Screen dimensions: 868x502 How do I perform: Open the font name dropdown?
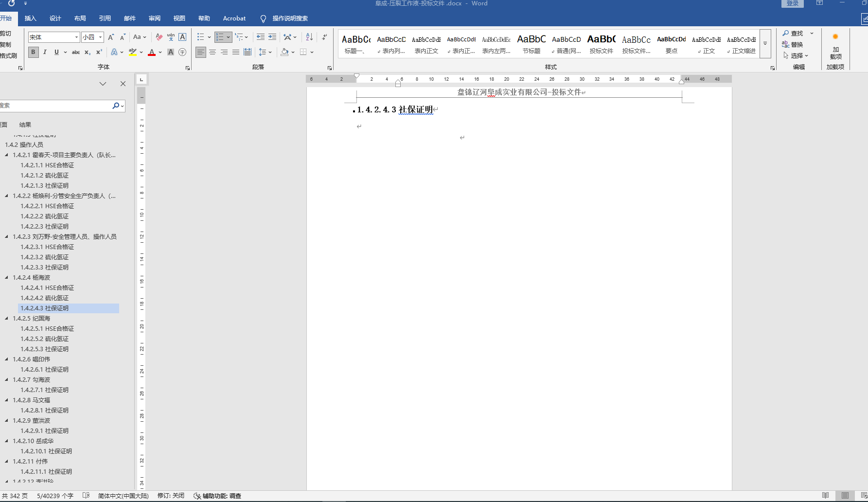click(x=76, y=37)
